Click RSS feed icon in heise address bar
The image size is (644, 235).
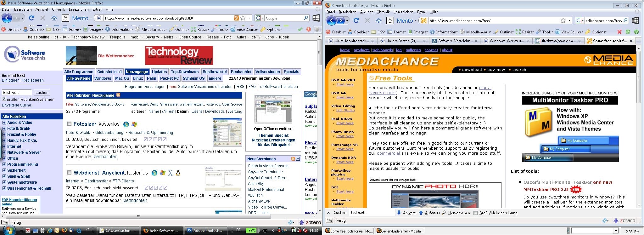point(236,18)
